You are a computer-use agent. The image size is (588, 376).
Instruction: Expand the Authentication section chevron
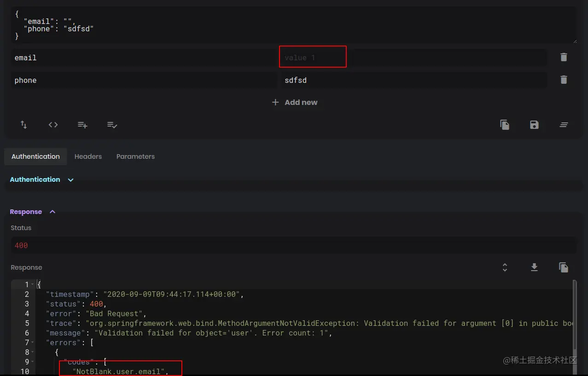pos(70,180)
